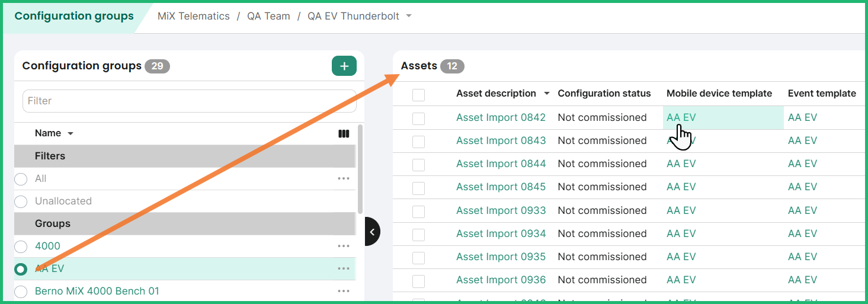Screen dimensions: 868x304
Task: Open more options for 4000 group
Action: (344, 246)
